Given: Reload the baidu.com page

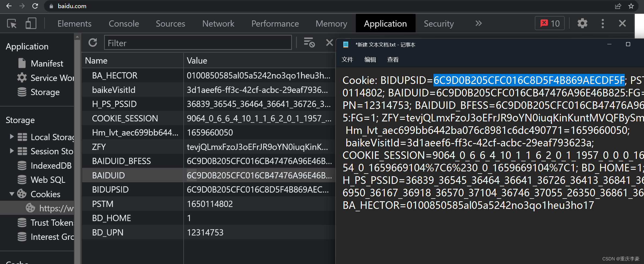Looking at the screenshot, I should (35, 6).
